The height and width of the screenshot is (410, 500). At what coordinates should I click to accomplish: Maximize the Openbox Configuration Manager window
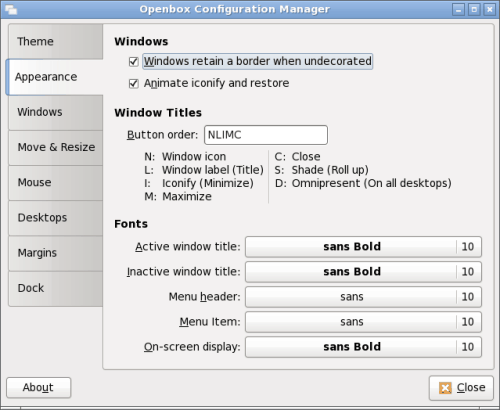coord(474,9)
